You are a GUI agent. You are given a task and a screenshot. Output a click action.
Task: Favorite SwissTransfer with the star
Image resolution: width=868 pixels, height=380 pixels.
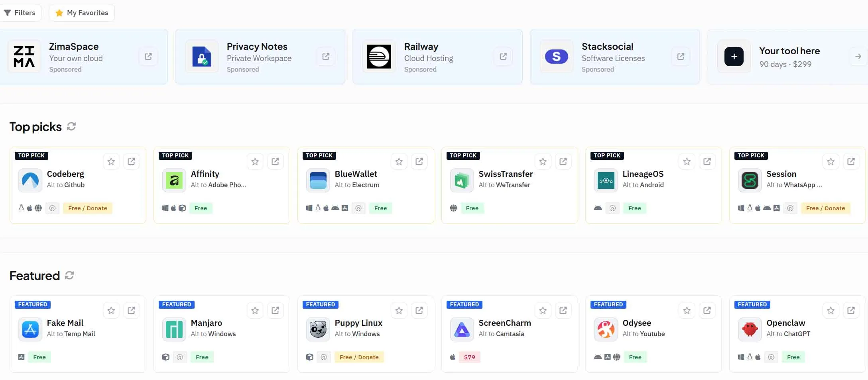543,161
